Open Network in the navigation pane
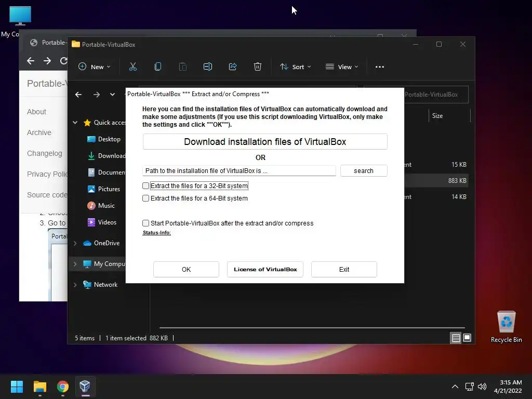 click(x=100, y=285)
